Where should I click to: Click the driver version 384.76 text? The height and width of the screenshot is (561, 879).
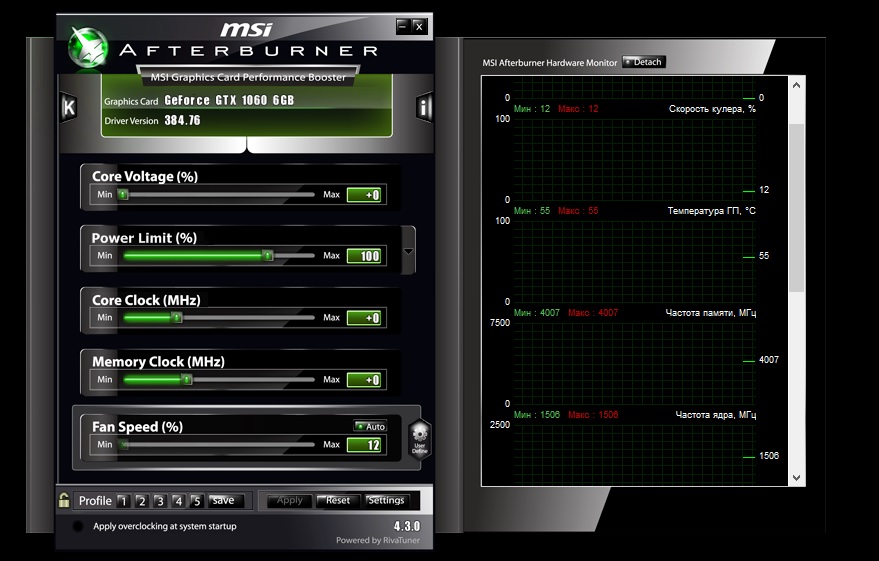tap(182, 120)
